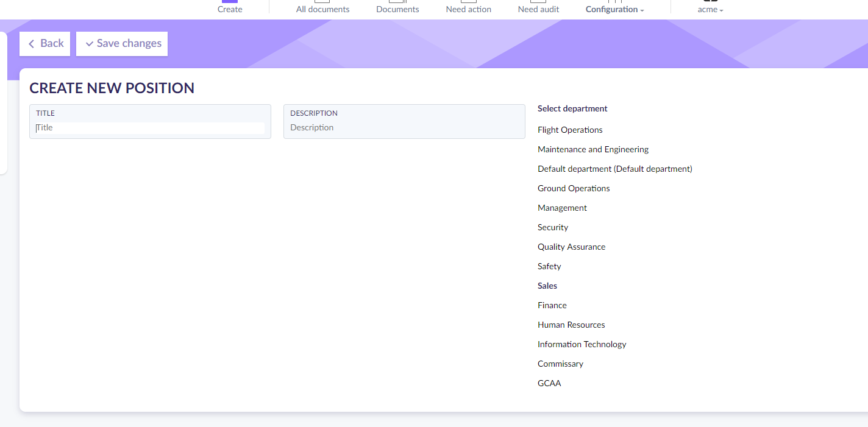Click Save changes button
This screenshot has height=427, width=868.
[x=122, y=44]
